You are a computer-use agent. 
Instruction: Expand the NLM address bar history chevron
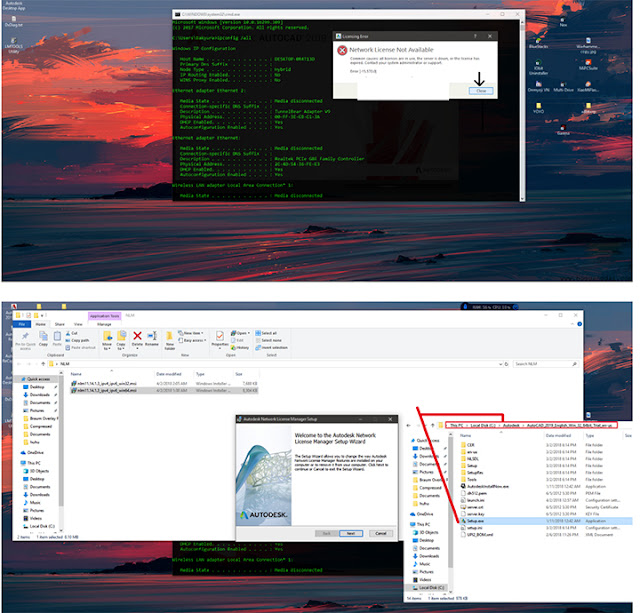point(500,364)
